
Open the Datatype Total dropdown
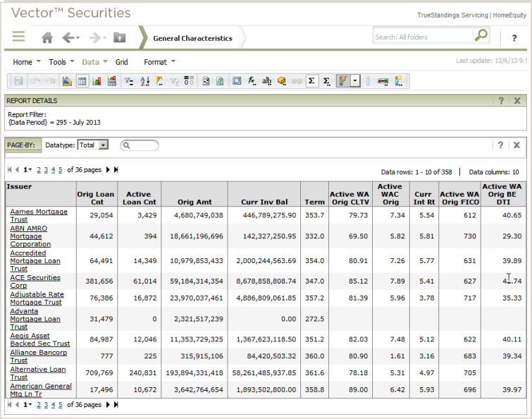(93, 145)
